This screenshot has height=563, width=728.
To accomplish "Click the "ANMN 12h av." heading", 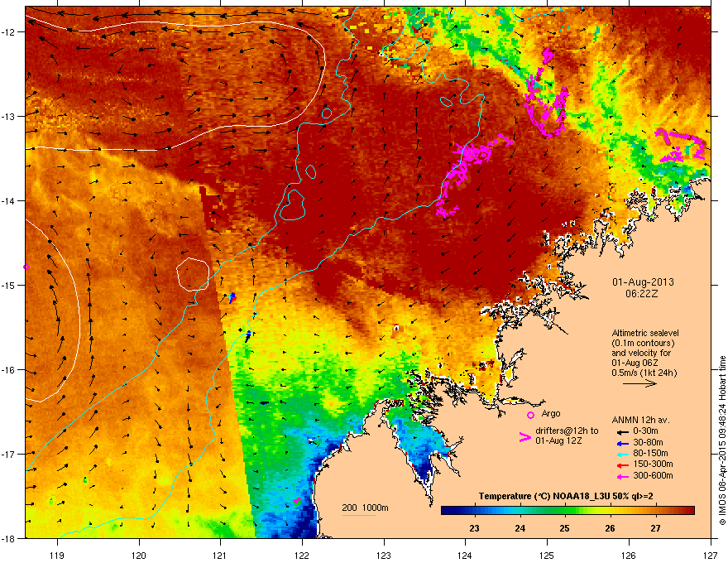I will [640, 420].
